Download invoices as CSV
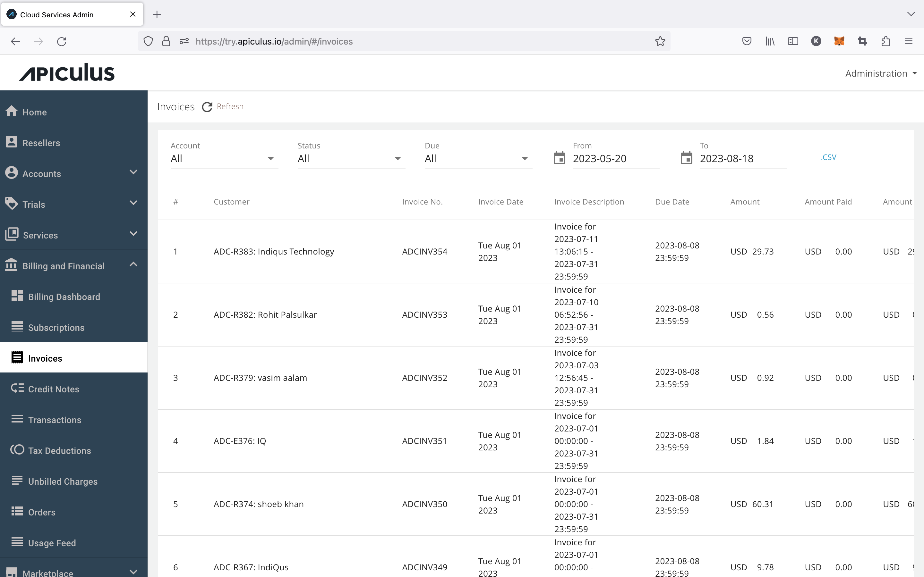The image size is (924, 577). click(828, 157)
